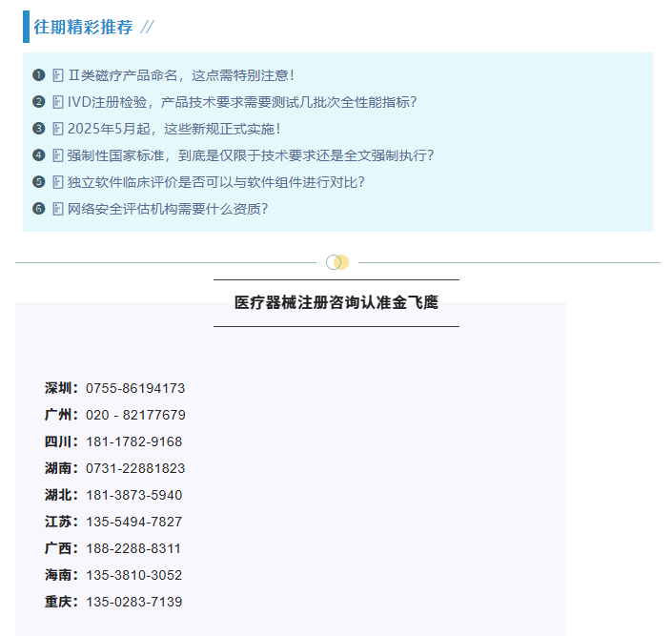The height and width of the screenshot is (636, 672).
Task: Visit 独立软件临床评价是否可以与软件组件进行对比 link text
Action: pyautogui.click(x=216, y=182)
